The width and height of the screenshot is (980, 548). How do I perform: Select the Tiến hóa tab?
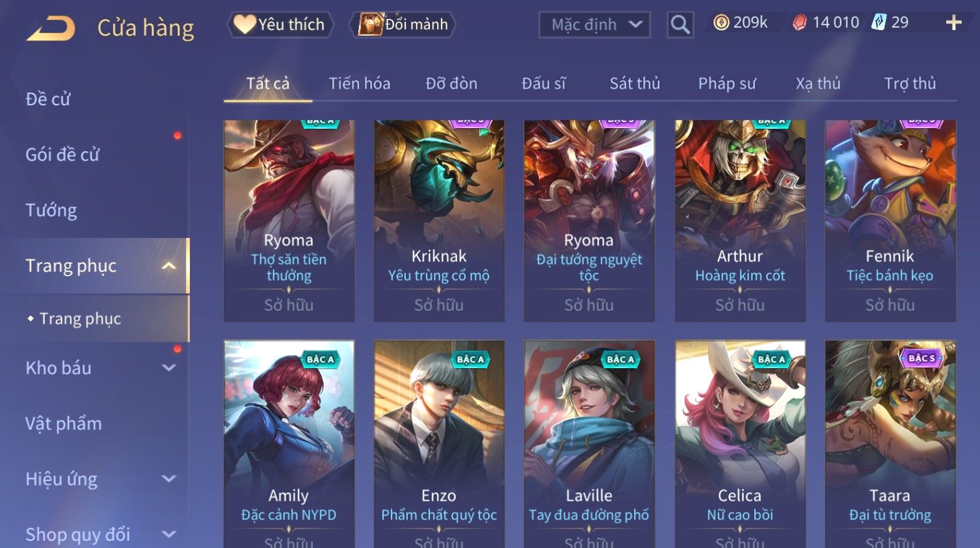pyautogui.click(x=360, y=83)
